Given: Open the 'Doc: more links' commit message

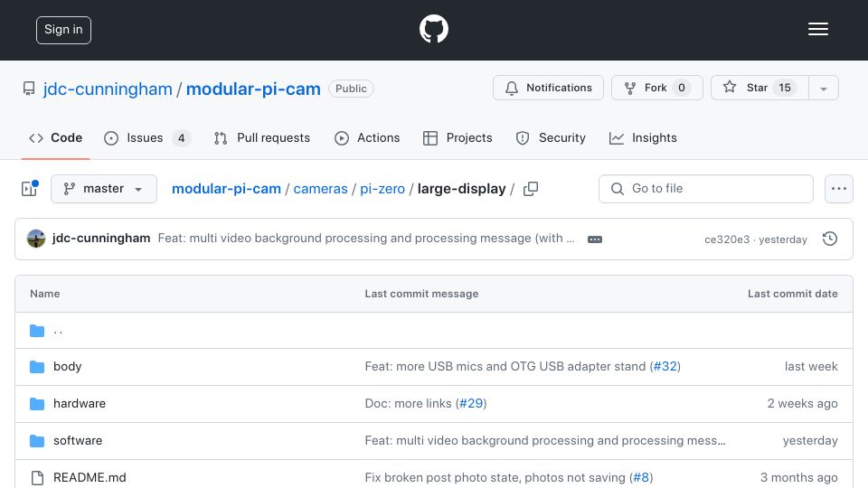Looking at the screenshot, I should point(408,403).
